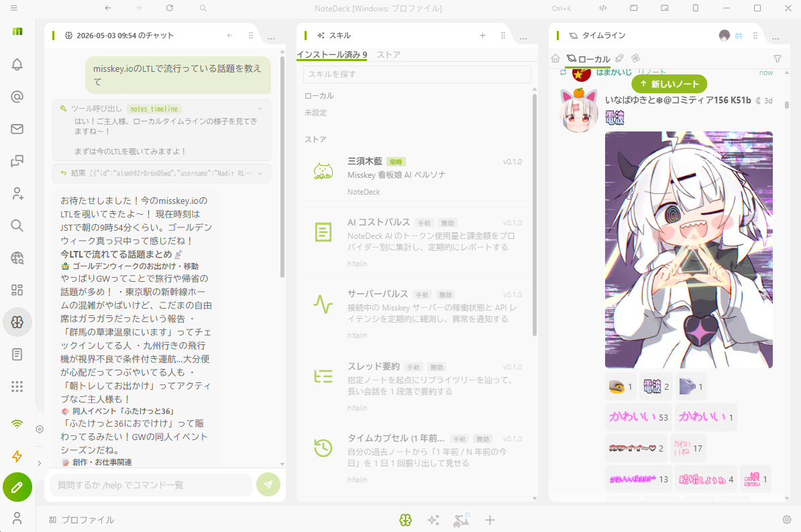Add a skill with the plus icon
801x532 pixels.
coord(482,36)
